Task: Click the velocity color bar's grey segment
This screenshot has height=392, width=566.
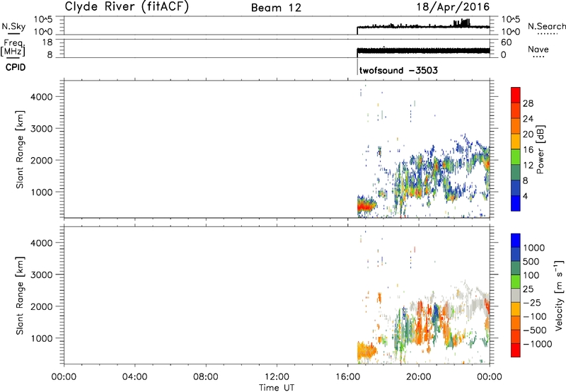Action: [x=516, y=295]
